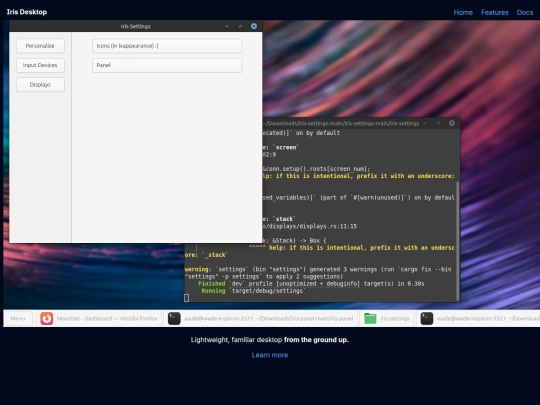
Task: Open the Home link in the page header
Action: 463,12
